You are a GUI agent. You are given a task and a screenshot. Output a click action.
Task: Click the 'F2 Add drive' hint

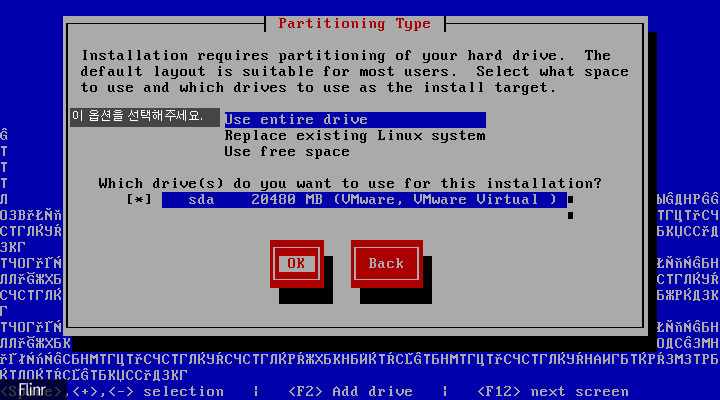(x=350, y=392)
